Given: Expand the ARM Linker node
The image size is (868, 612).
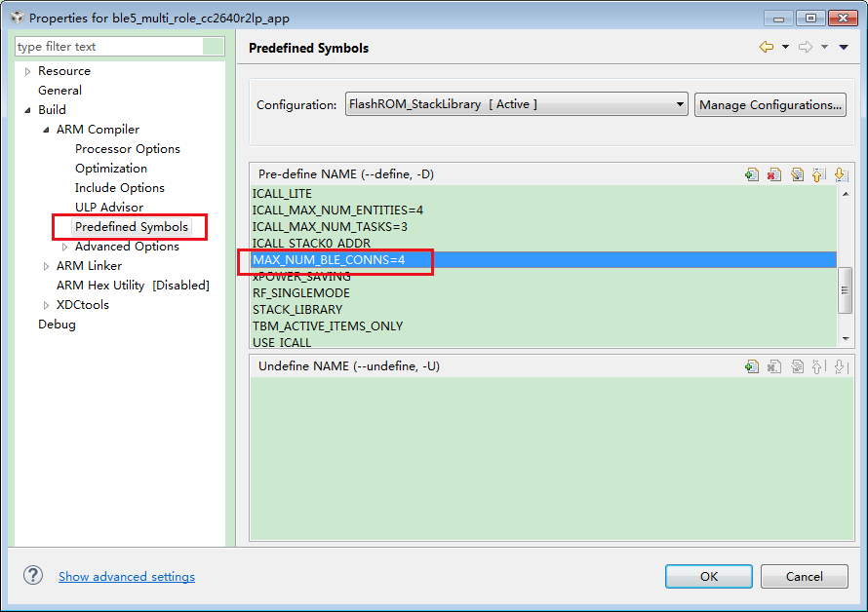Looking at the screenshot, I should click(46, 266).
